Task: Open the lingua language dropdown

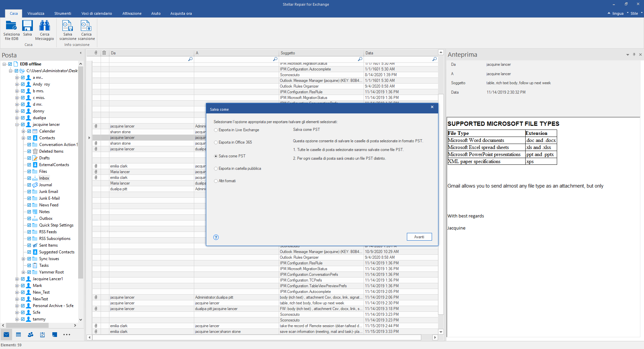Action: pos(618,13)
